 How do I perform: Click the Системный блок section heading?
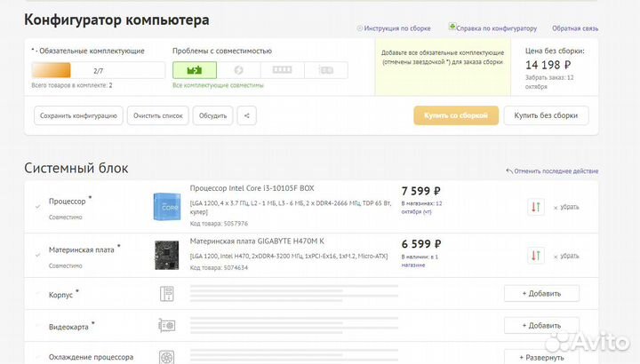point(76,168)
